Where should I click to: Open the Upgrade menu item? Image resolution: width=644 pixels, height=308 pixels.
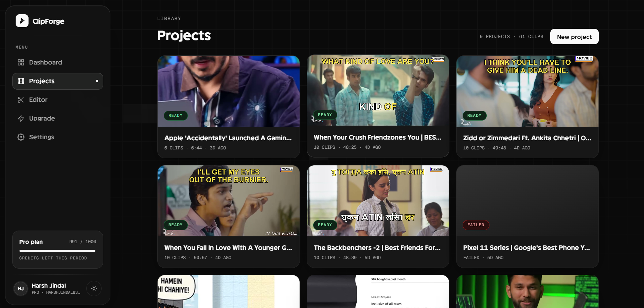[58, 119]
